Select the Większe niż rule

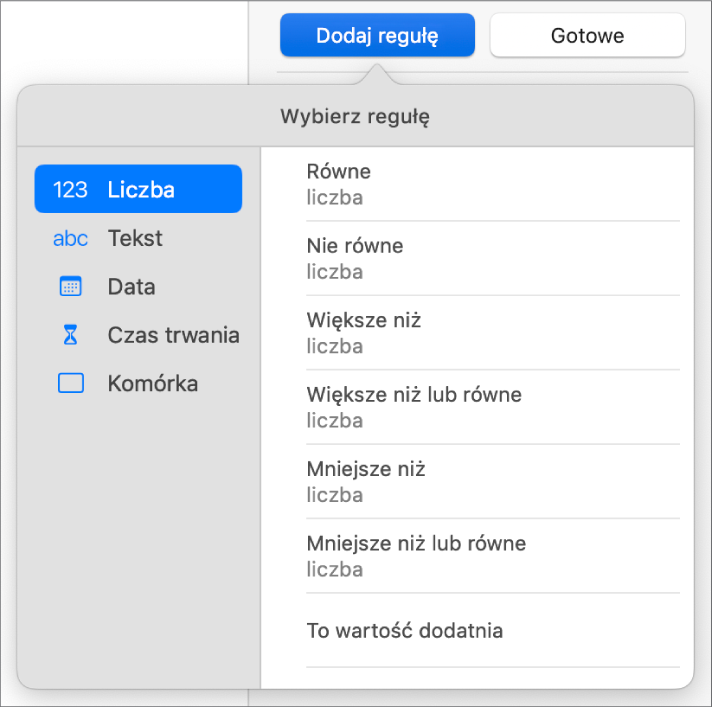click(x=493, y=333)
